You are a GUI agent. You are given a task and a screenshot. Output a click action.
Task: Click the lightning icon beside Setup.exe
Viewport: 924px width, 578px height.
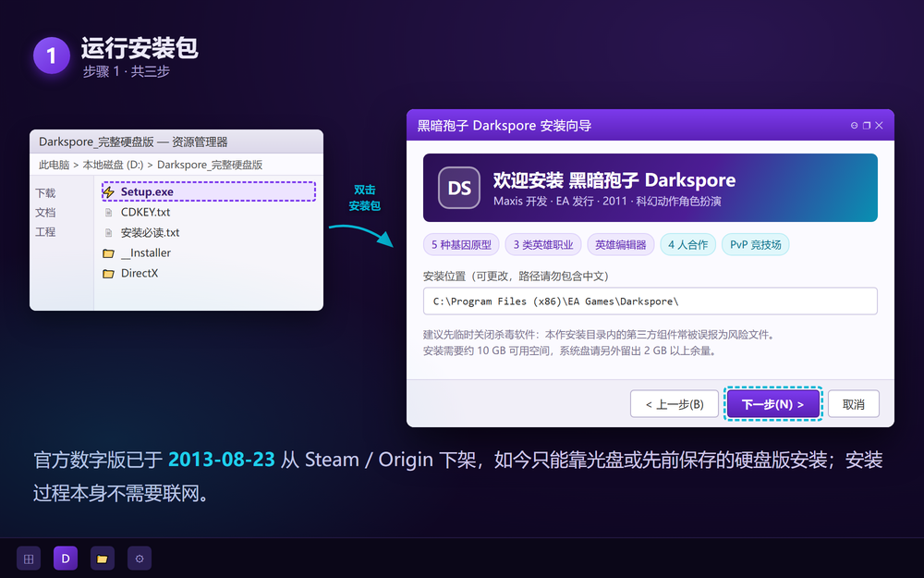click(x=108, y=191)
